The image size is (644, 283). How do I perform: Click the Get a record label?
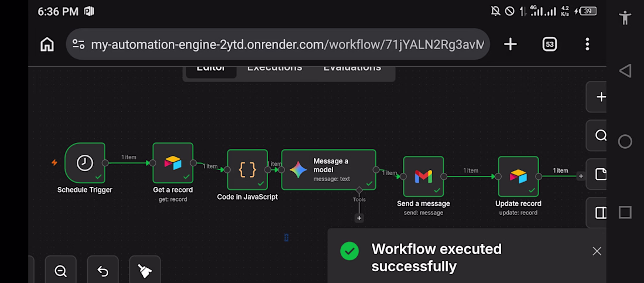[173, 190]
